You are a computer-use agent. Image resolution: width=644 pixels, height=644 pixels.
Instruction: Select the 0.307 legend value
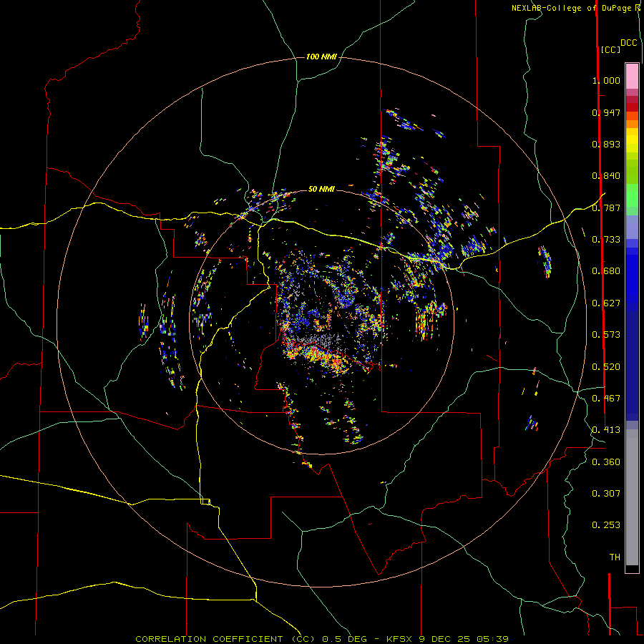click(x=606, y=494)
